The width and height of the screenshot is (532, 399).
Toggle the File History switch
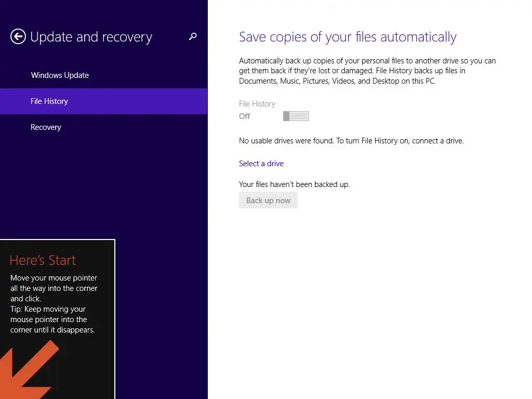pos(296,116)
